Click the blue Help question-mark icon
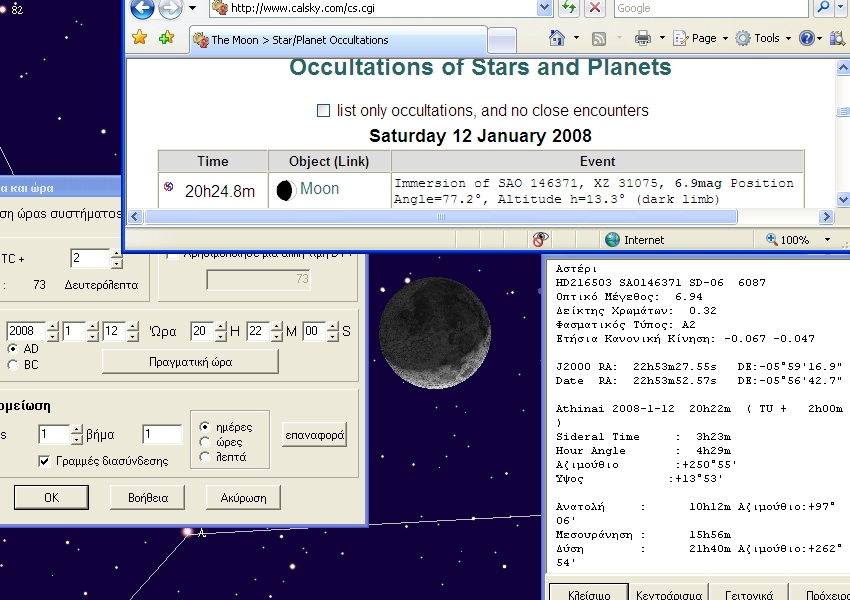The height and width of the screenshot is (600, 850). pyautogui.click(x=807, y=38)
